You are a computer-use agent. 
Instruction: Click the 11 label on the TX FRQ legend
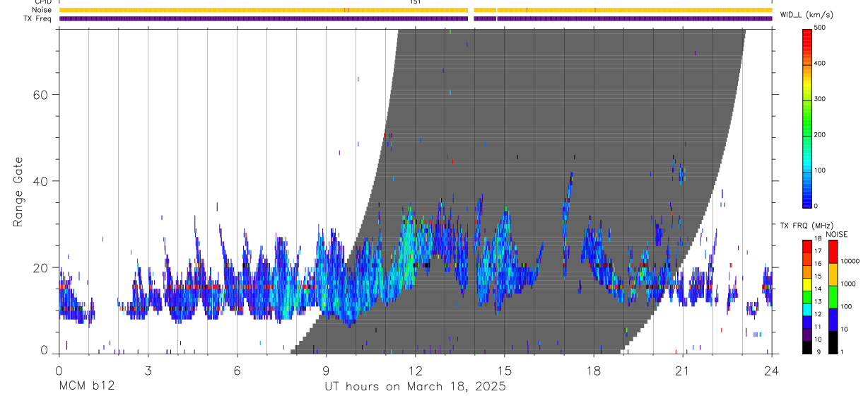click(x=819, y=328)
